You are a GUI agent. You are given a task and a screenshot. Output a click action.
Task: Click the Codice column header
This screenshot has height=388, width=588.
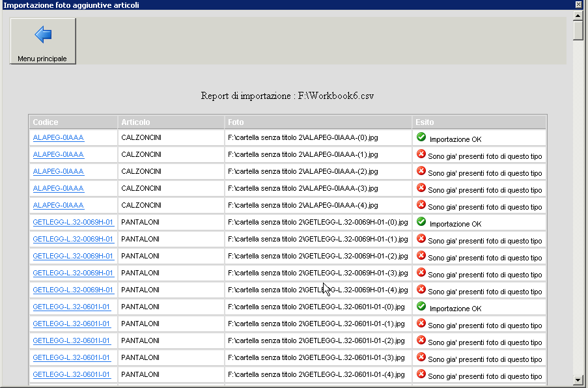(x=74, y=122)
